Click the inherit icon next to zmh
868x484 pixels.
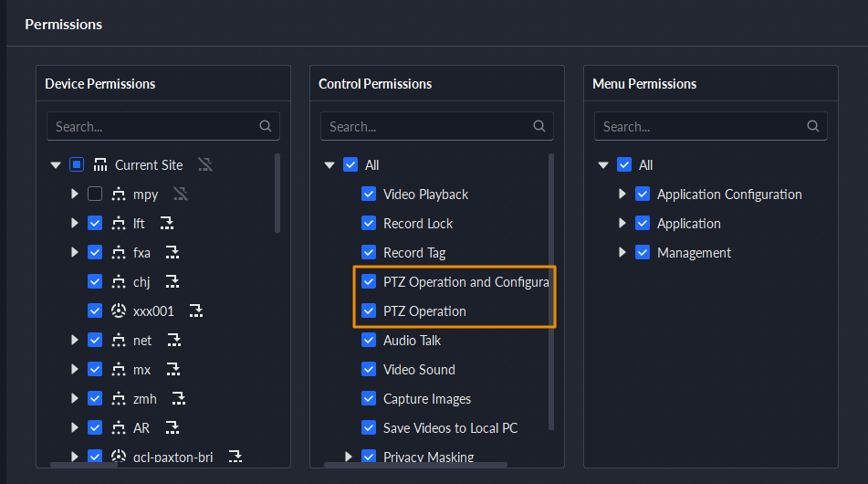click(x=179, y=399)
